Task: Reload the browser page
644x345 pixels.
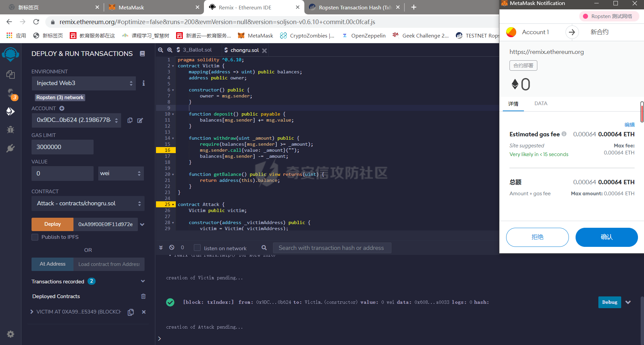Action: coord(36,22)
